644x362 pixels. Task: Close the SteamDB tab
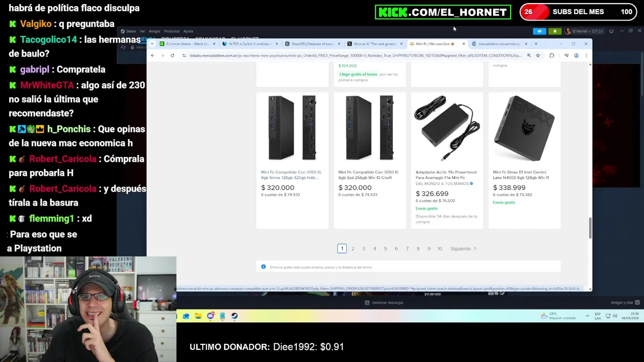coord(339,44)
